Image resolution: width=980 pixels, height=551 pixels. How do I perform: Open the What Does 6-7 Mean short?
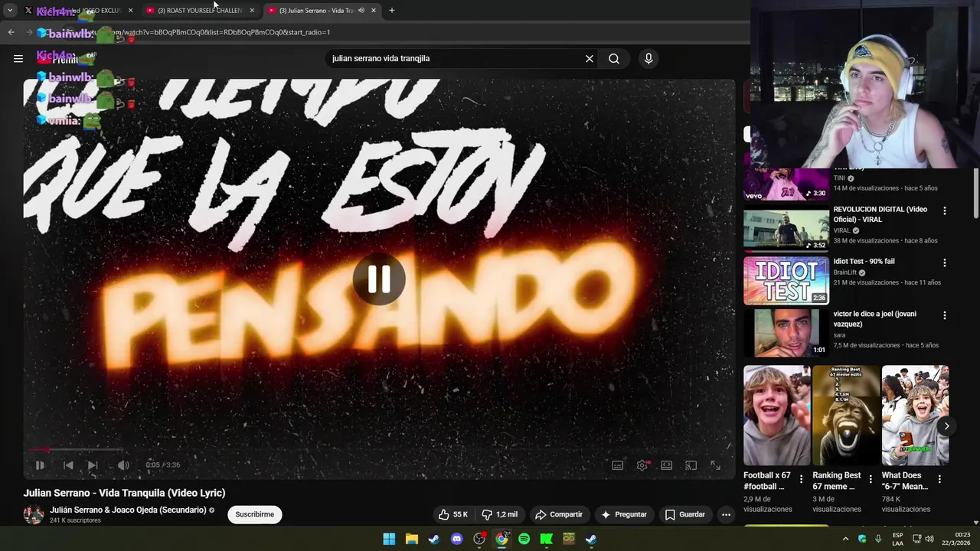pos(915,416)
